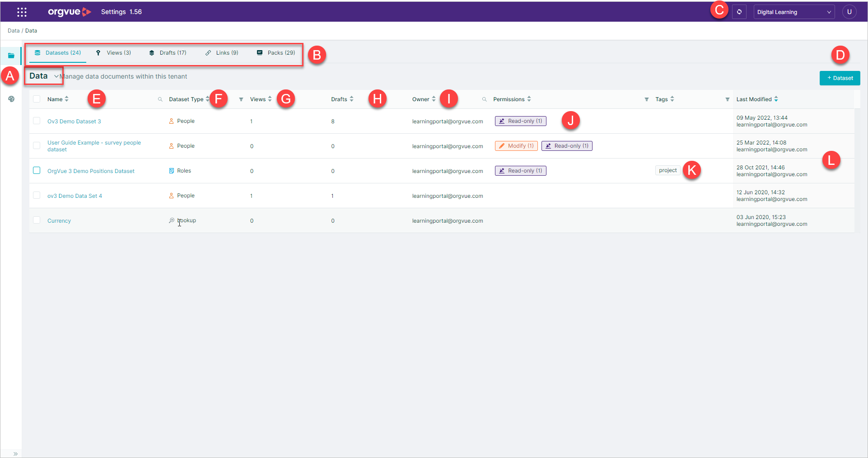Sort by Drafts column arrows

pyautogui.click(x=351, y=99)
